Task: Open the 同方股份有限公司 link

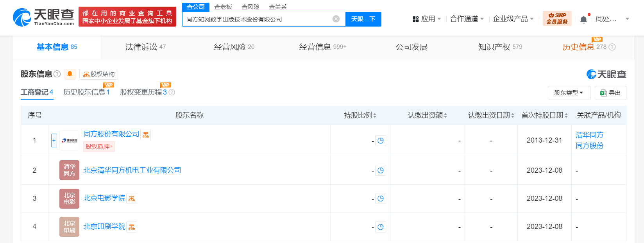Action: pos(111,134)
